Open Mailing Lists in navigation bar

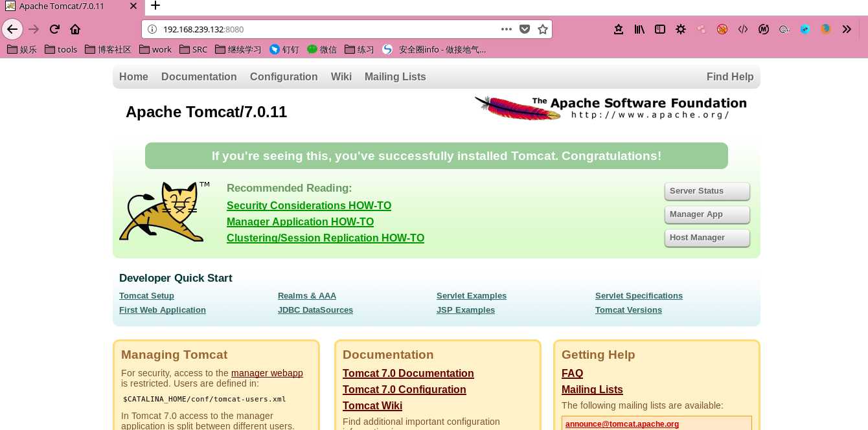(395, 76)
